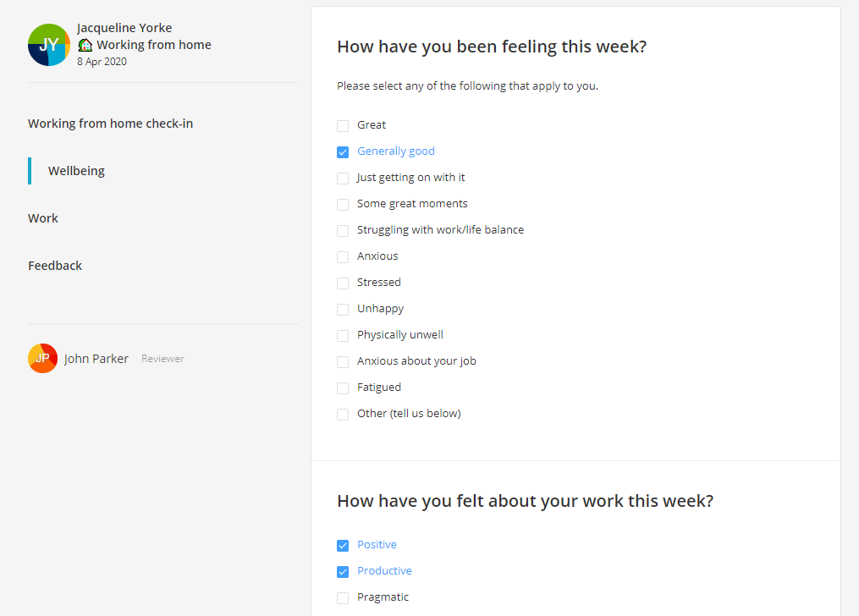Click John Parker's JP avatar

pyautogui.click(x=42, y=358)
